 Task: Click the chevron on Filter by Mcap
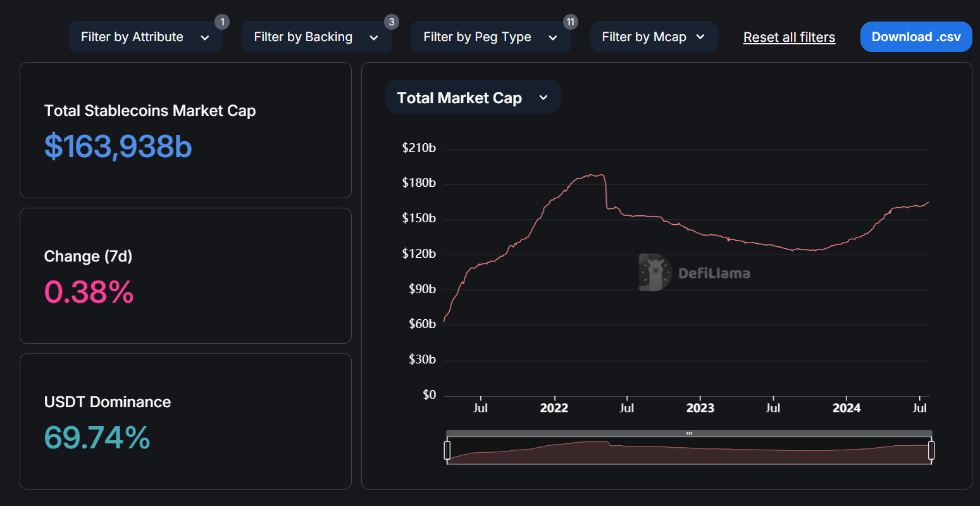pos(700,37)
